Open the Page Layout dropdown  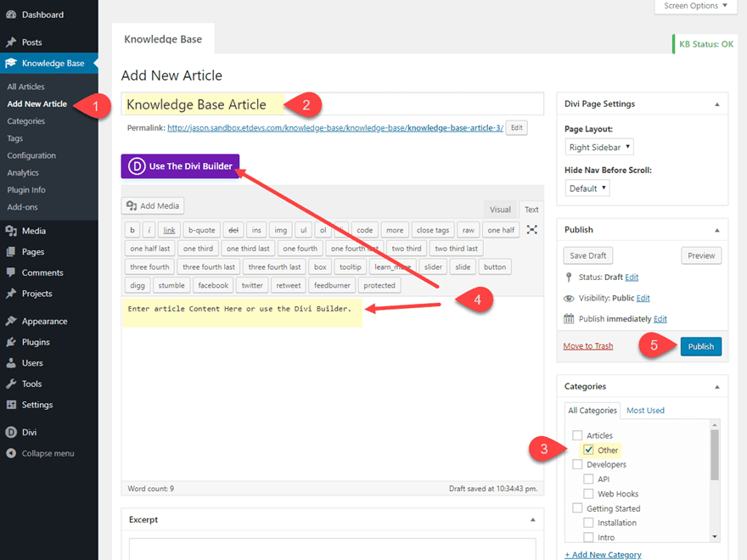[598, 146]
